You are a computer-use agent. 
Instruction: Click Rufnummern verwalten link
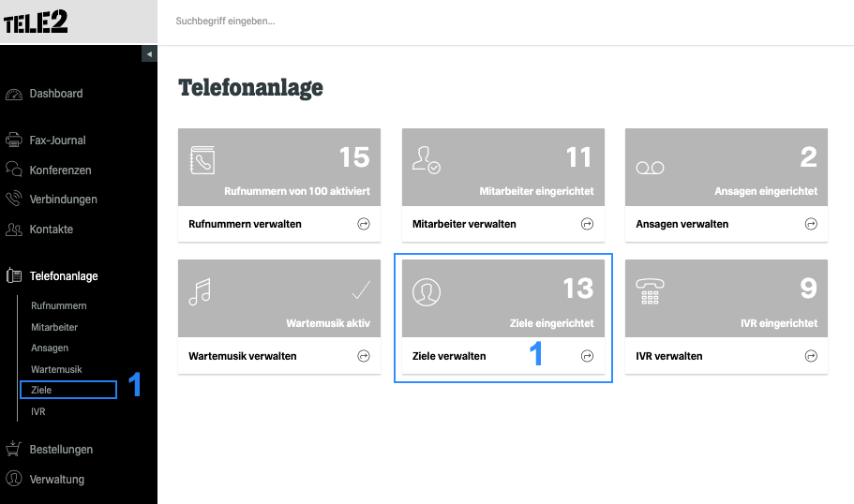(245, 224)
